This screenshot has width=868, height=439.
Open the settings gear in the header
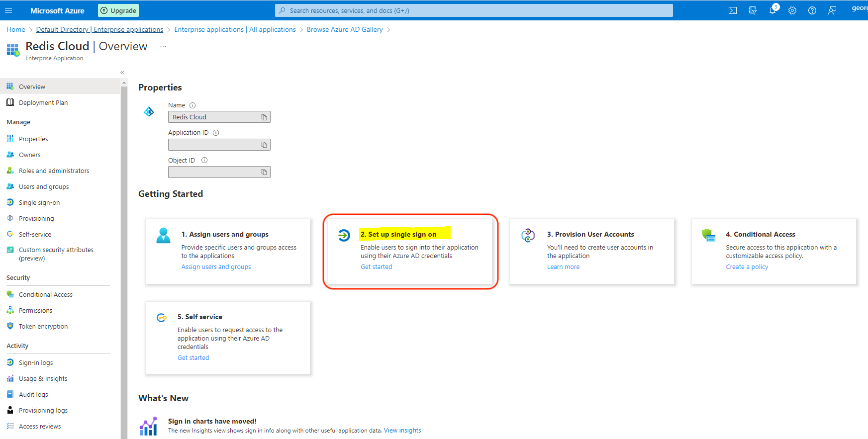coord(792,10)
